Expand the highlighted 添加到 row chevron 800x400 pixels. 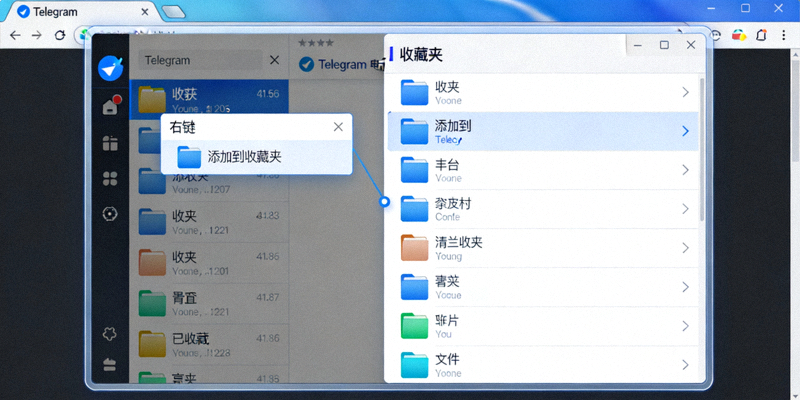pos(686,131)
